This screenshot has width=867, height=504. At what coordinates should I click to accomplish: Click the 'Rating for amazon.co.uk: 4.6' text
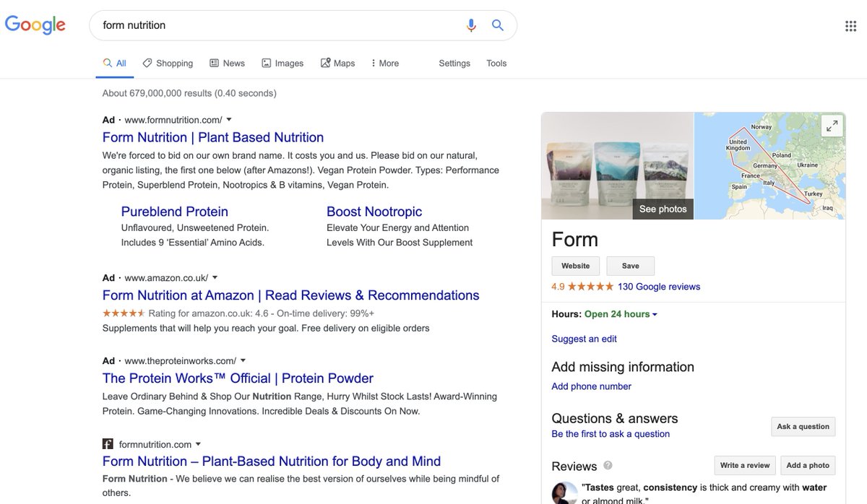pos(210,313)
